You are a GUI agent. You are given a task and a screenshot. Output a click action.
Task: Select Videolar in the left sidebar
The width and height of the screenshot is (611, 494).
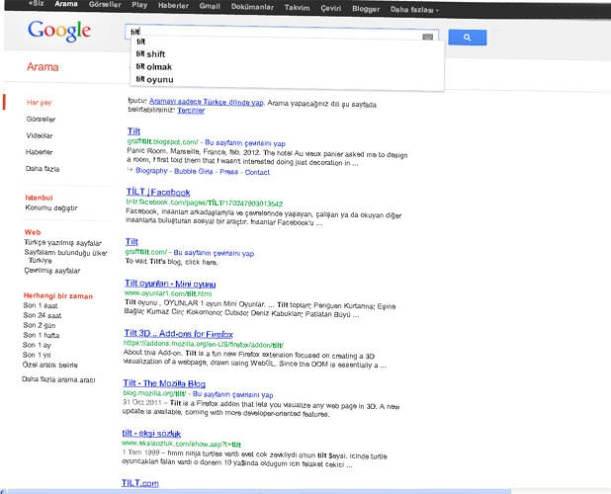pos(39,136)
